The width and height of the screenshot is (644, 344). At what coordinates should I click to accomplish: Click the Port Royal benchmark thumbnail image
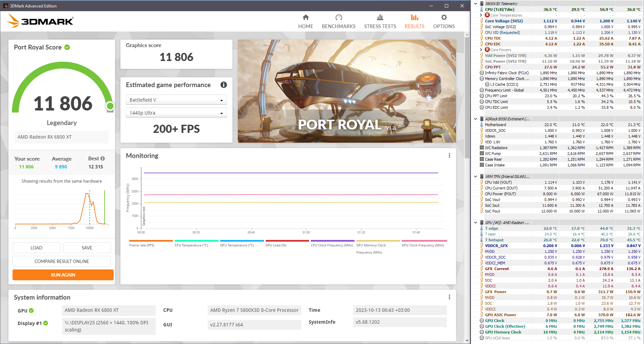347,91
